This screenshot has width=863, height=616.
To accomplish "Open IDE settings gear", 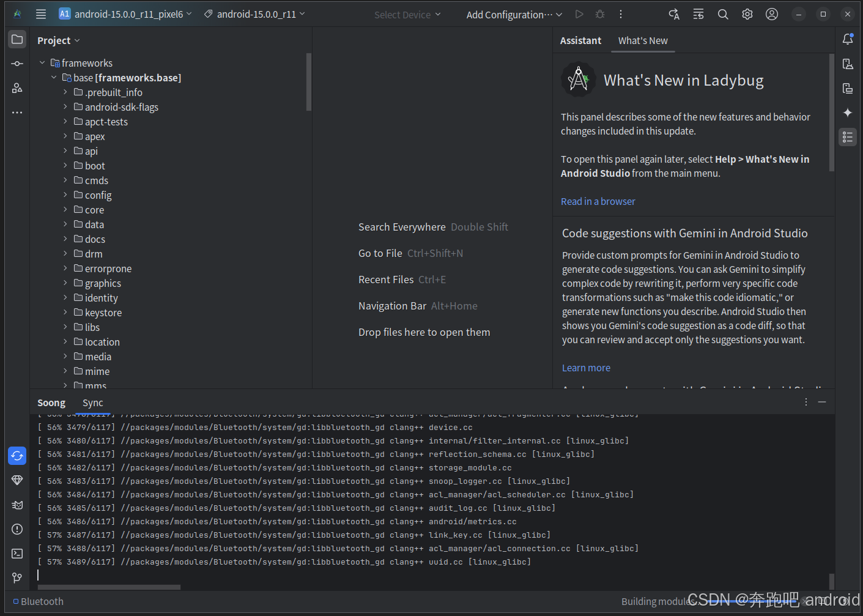I will (x=747, y=14).
